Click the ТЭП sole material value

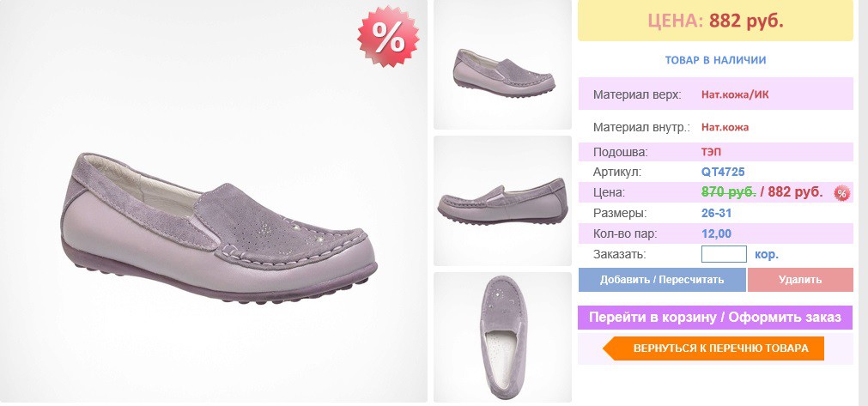pyautogui.click(x=712, y=152)
